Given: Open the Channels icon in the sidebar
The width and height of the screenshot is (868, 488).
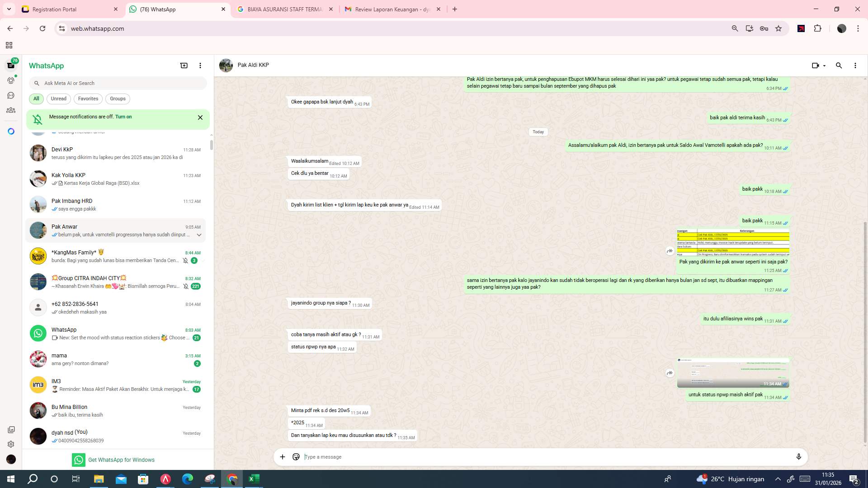Looking at the screenshot, I should click(x=11, y=95).
